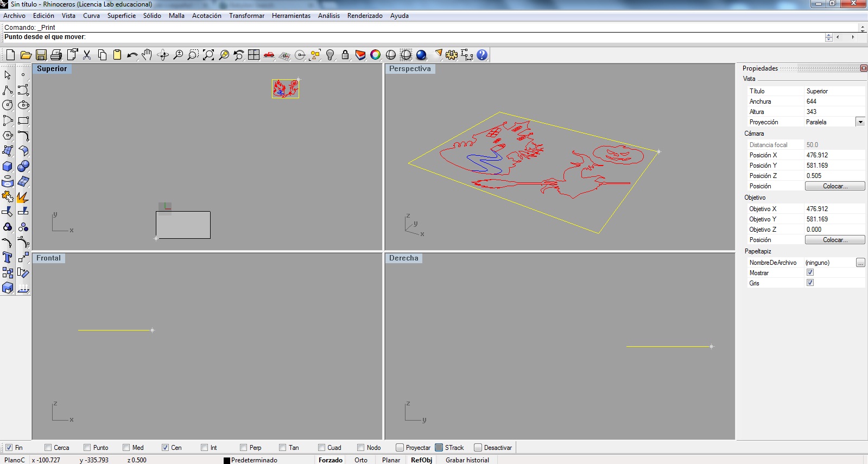Cut selection with the scissors icon
The height and width of the screenshot is (464, 868).
(87, 55)
